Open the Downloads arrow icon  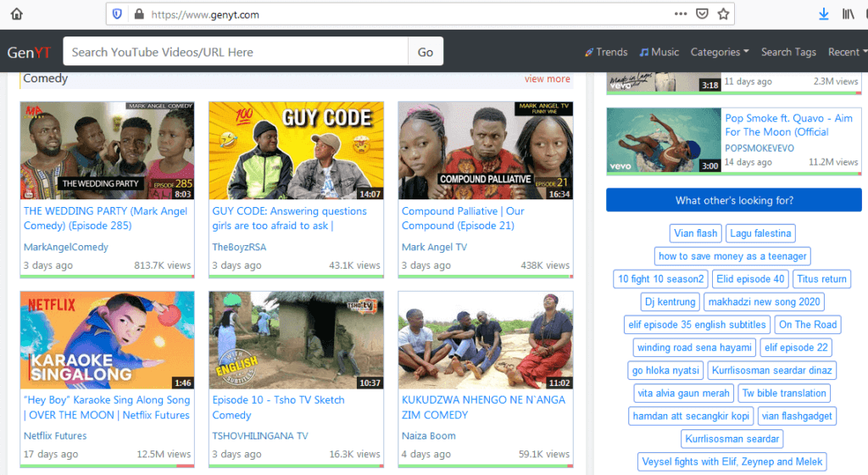click(x=824, y=14)
